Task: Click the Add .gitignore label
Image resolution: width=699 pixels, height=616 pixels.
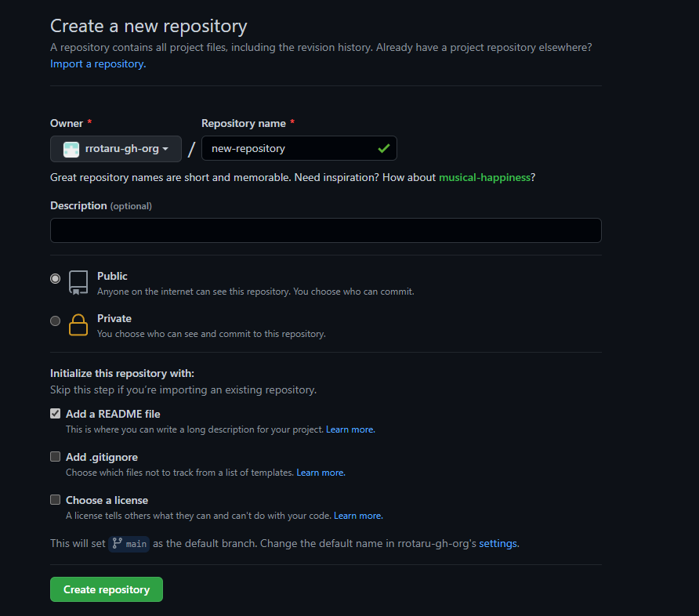Action: pos(102,457)
